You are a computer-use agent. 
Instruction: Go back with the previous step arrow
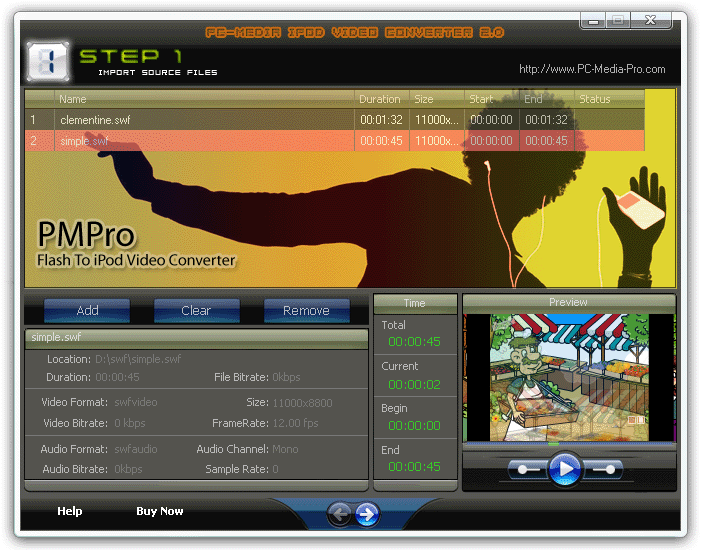pos(340,514)
